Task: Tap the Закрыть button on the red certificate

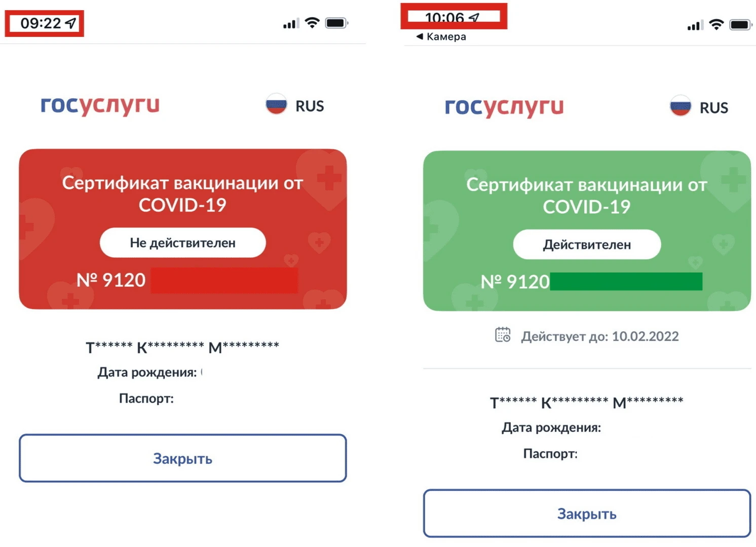Action: coord(182,458)
